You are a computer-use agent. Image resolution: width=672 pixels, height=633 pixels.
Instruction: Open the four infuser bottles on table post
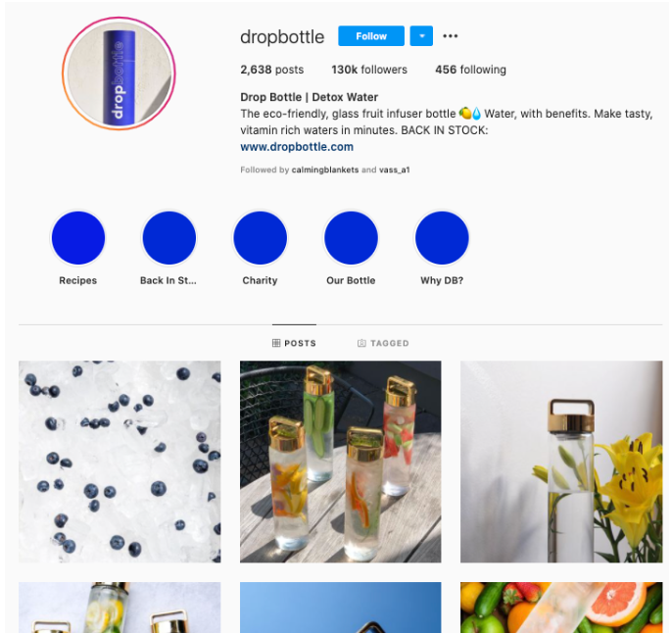pos(340,462)
